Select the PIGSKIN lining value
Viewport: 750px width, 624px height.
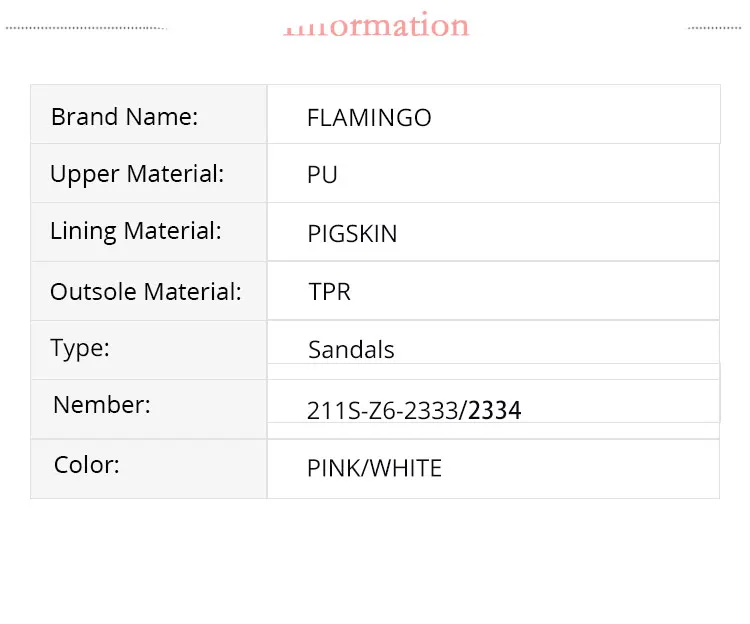pos(352,234)
